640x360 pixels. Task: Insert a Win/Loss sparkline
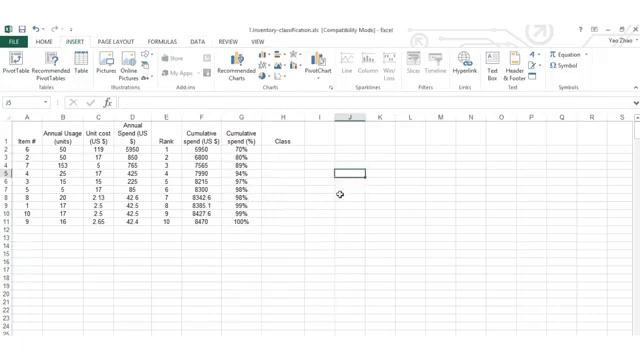tap(389, 66)
